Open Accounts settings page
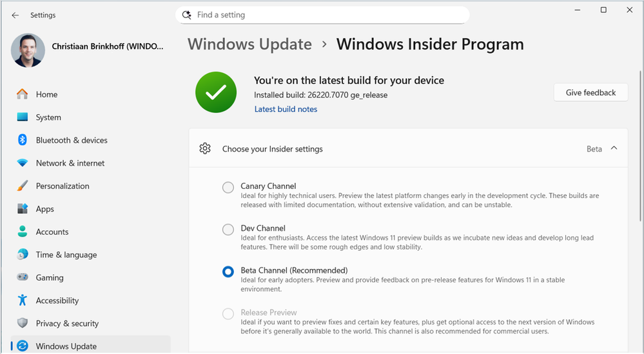Image resolution: width=644 pixels, height=354 pixels. (90, 231)
